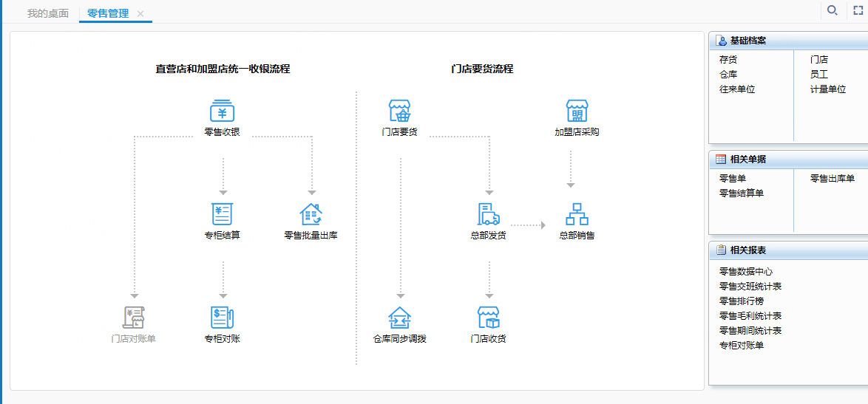
Task: Open the 总部销售 org chart icon
Action: (x=577, y=213)
